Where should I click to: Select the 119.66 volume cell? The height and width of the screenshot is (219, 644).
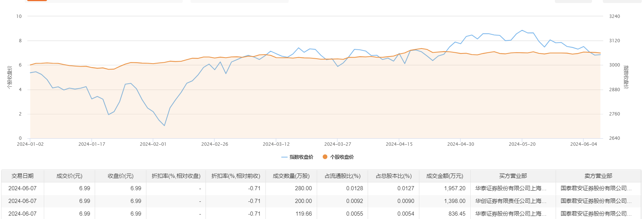tap(303, 214)
